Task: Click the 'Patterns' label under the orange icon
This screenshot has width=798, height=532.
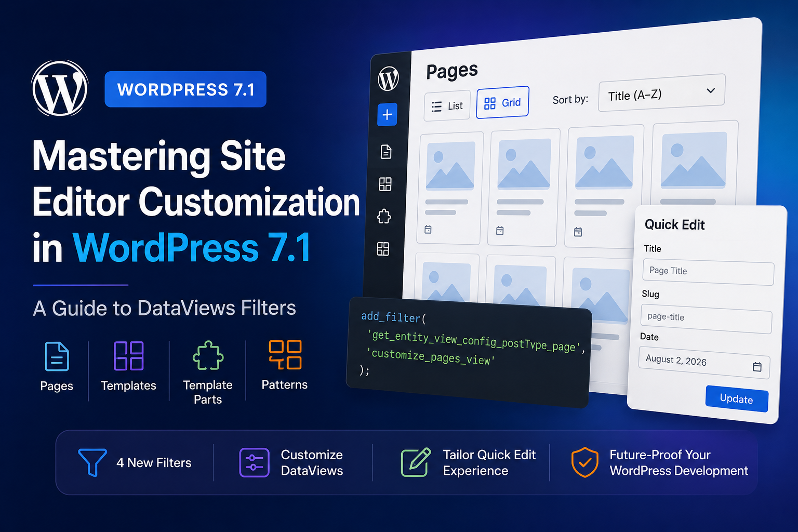Action: coord(285,384)
